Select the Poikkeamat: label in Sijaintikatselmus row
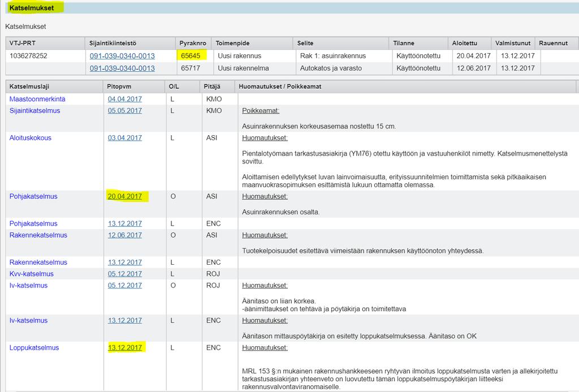 261,110
